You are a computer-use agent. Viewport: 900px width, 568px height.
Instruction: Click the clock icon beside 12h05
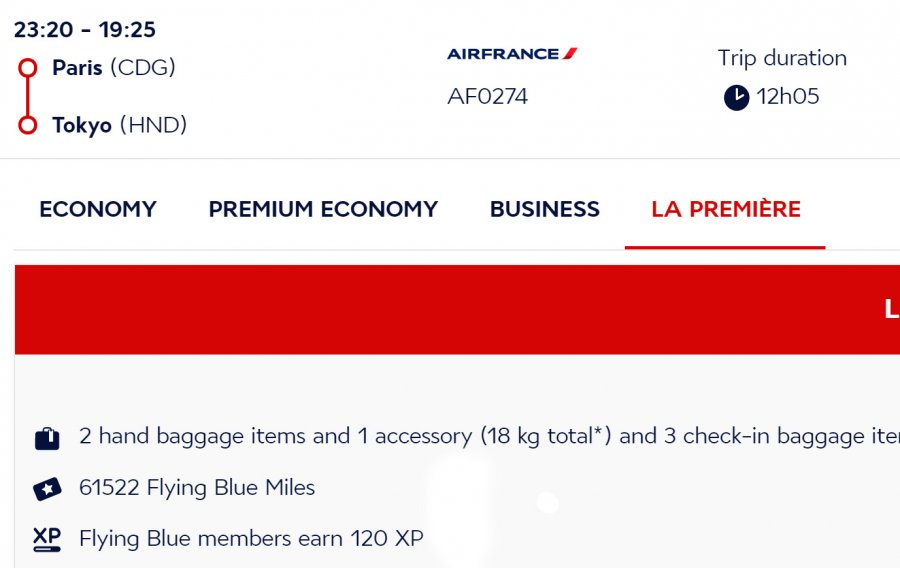[x=736, y=98]
